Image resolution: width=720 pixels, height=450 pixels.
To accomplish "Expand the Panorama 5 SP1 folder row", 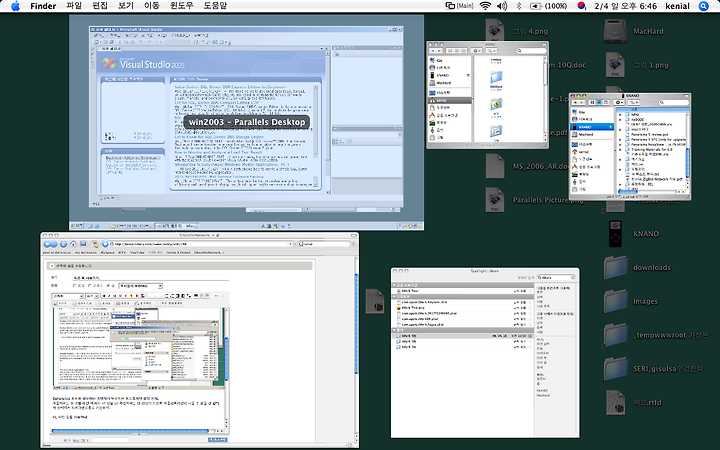I will coord(620,139).
